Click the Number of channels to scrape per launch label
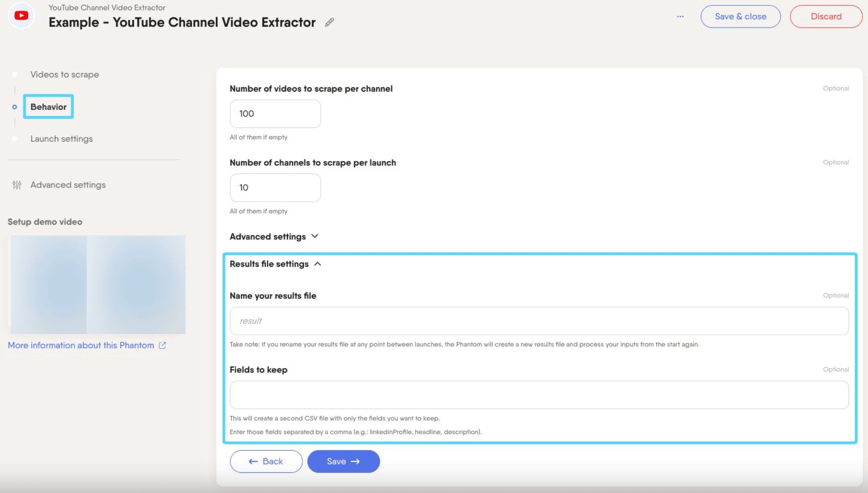Screen dimensions: 868x493 point(313,162)
